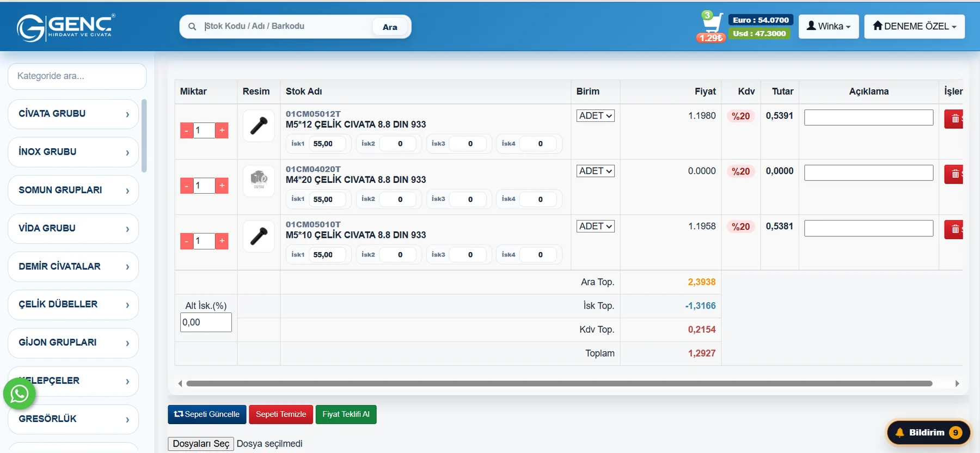The image size is (980, 453).
Task: Increase quantity of M4*20 bolt
Action: tap(222, 186)
